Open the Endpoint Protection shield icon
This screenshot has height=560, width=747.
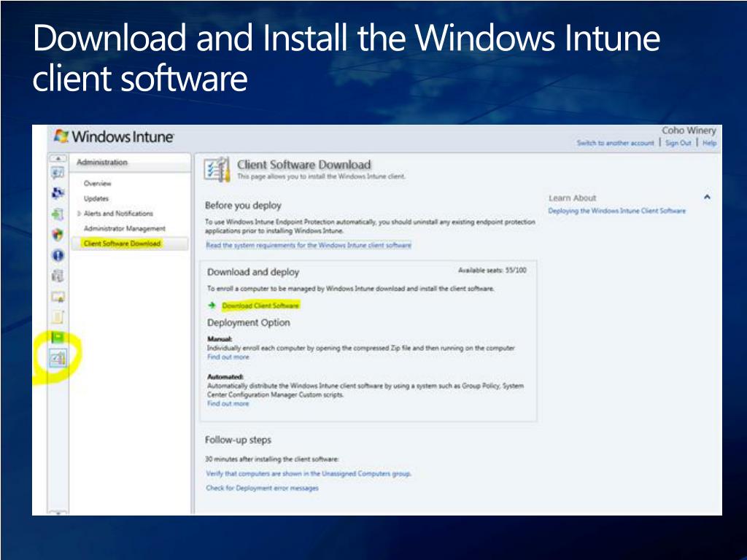click(58, 234)
